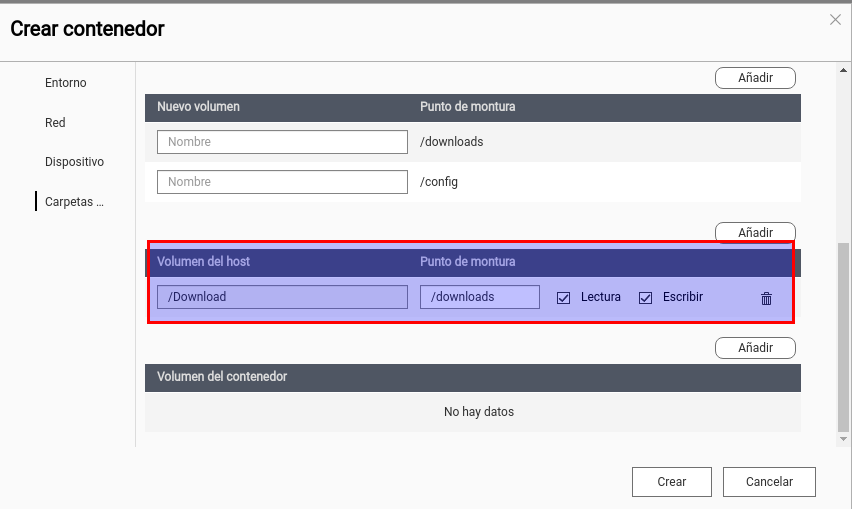852x509 pixels.
Task: Click the /Download host volume path field
Action: coord(282,297)
